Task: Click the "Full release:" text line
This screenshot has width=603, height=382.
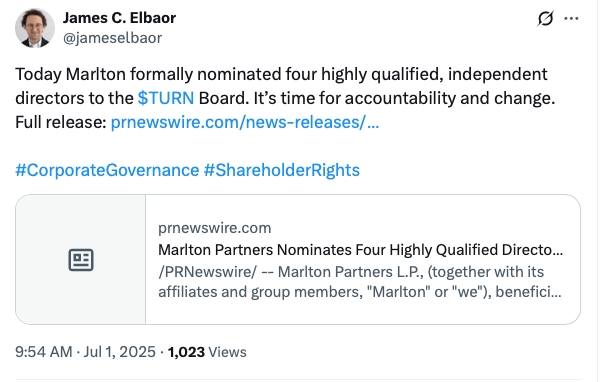Action: pos(61,122)
